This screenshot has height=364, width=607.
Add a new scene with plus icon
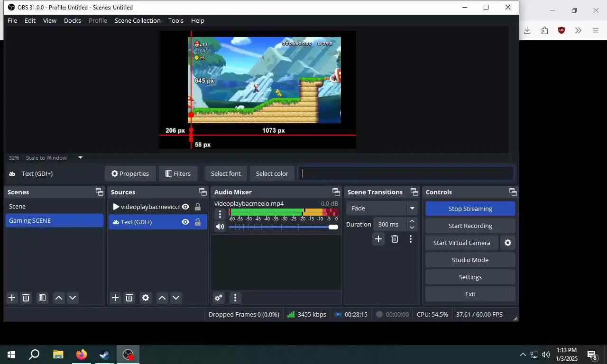(12, 298)
